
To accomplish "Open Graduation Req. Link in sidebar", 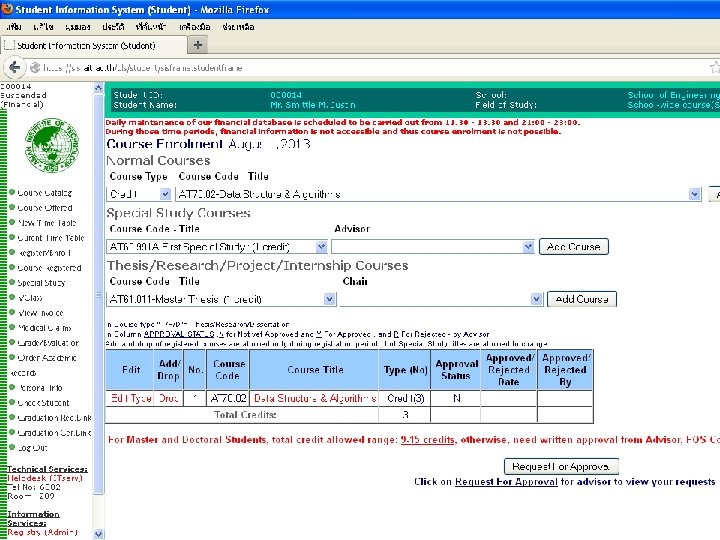I will pos(54,418).
